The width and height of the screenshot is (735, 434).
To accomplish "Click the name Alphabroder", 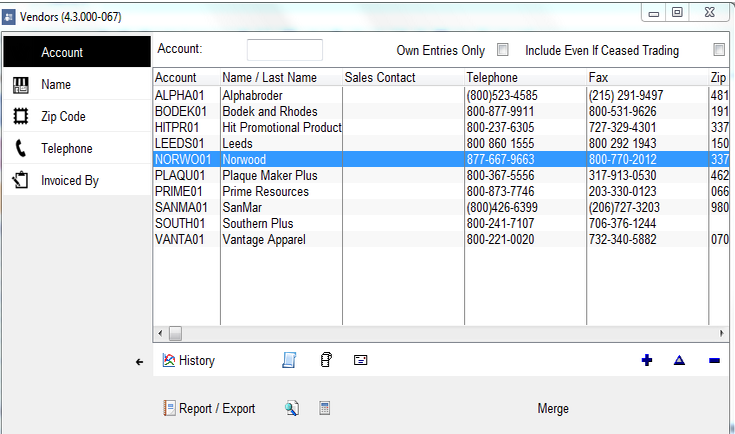I will [253, 96].
